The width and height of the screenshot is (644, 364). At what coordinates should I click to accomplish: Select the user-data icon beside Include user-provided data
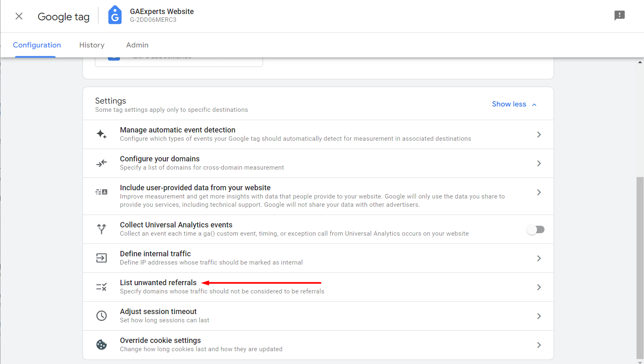pos(102,191)
